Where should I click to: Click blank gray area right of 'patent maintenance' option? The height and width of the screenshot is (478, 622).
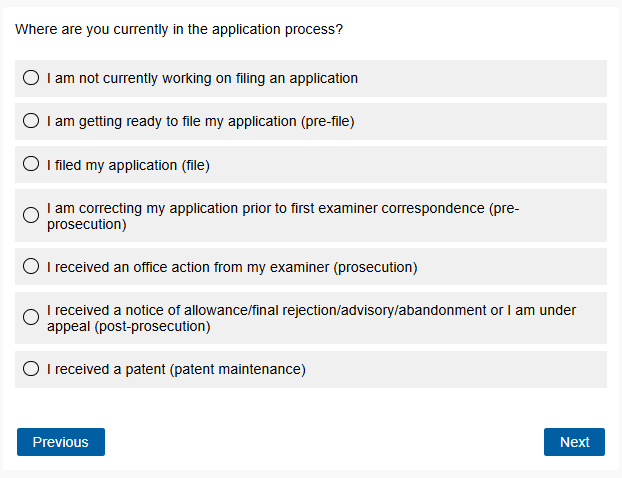point(460,369)
